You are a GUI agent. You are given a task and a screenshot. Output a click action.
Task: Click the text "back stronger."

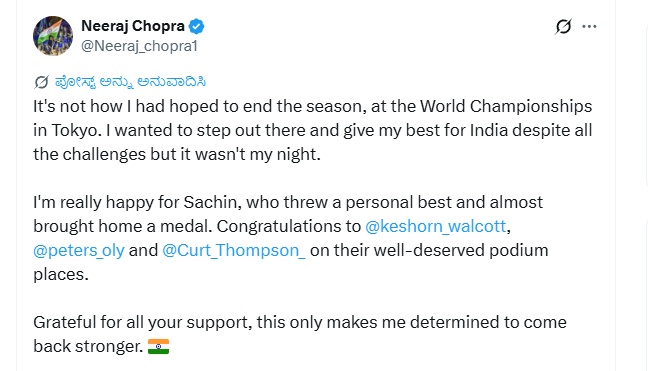pos(88,346)
